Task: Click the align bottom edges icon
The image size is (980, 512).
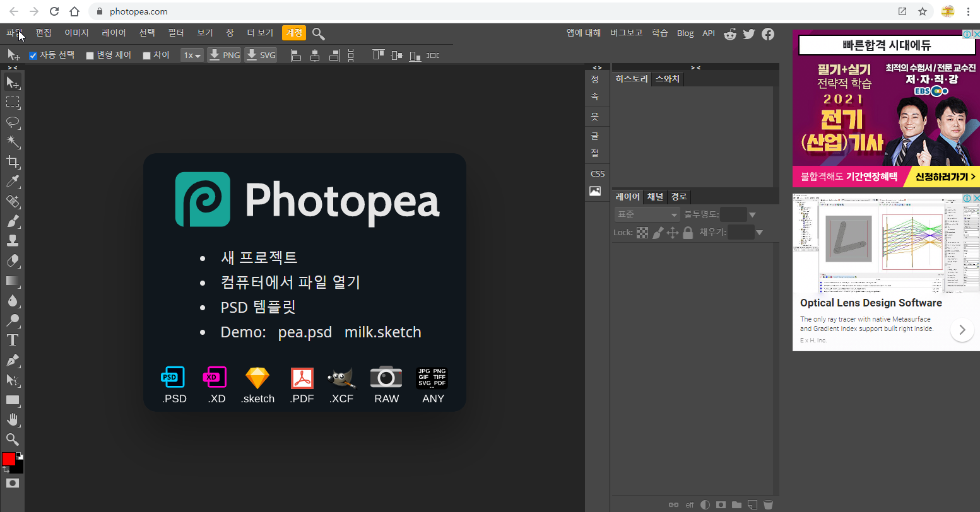Action: tap(415, 55)
